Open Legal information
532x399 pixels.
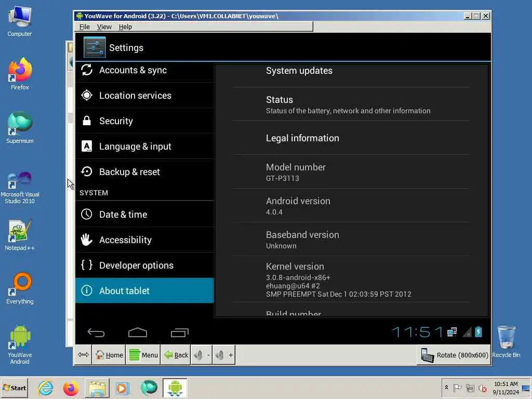click(351, 138)
